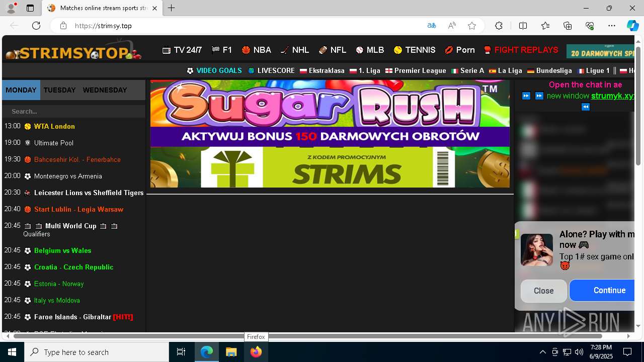Screen dimensions: 644x362
Task: Toggle Read aloud icon
Action: pos(452,26)
